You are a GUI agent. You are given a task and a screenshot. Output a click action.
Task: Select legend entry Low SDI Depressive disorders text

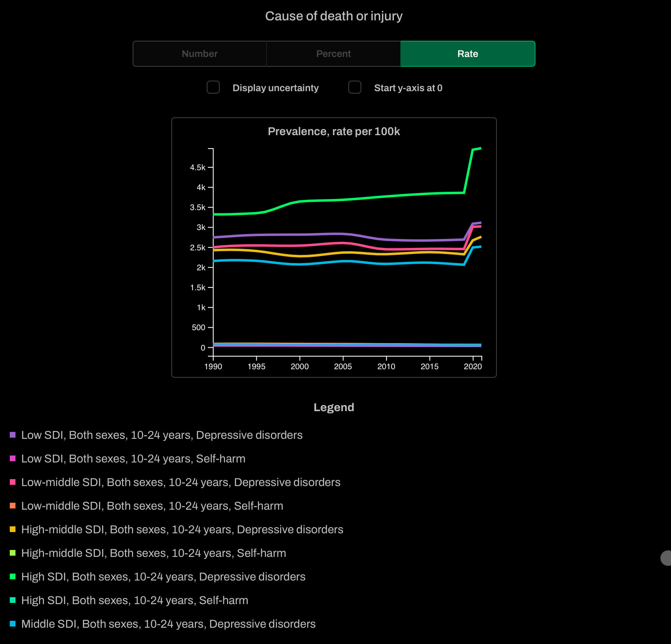point(162,435)
